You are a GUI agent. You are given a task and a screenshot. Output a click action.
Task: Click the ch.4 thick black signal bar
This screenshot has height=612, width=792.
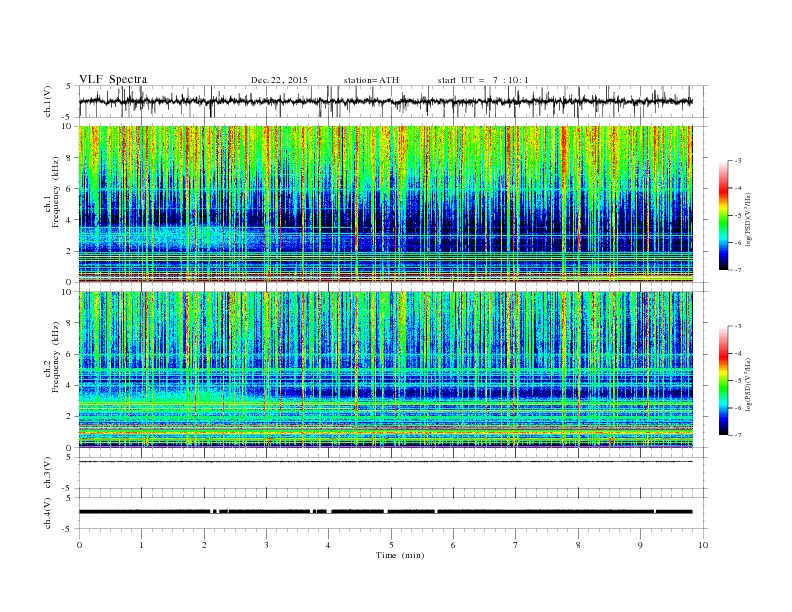coord(385,512)
